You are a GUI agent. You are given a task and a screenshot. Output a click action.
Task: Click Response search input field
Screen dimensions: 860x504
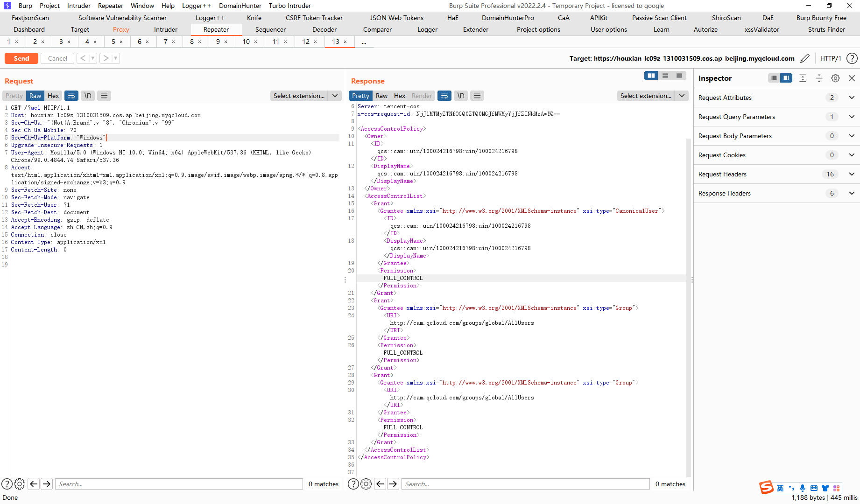tap(526, 484)
